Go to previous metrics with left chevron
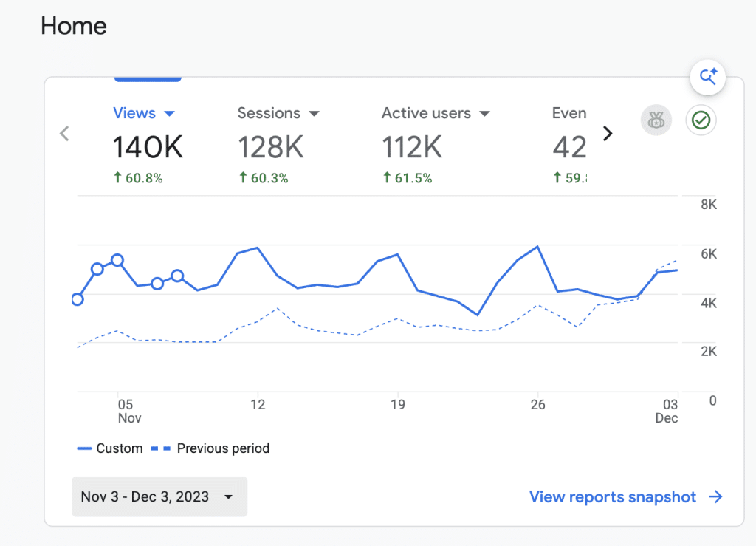 coord(65,134)
